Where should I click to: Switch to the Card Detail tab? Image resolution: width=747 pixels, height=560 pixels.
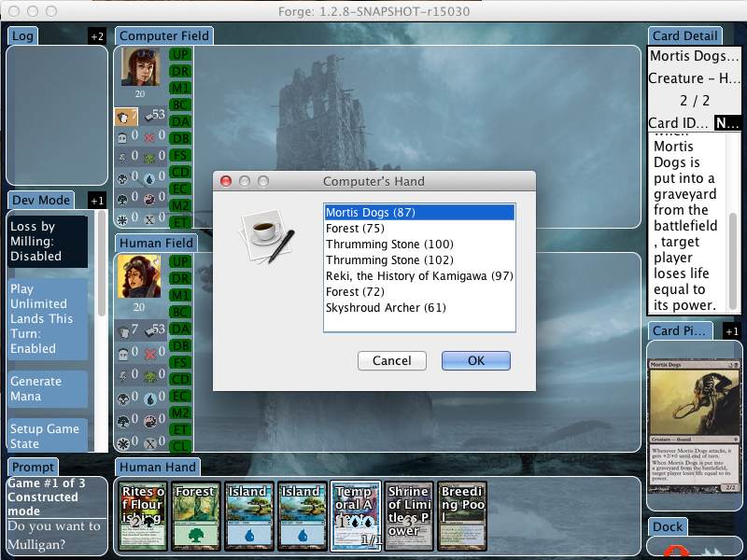[684, 36]
